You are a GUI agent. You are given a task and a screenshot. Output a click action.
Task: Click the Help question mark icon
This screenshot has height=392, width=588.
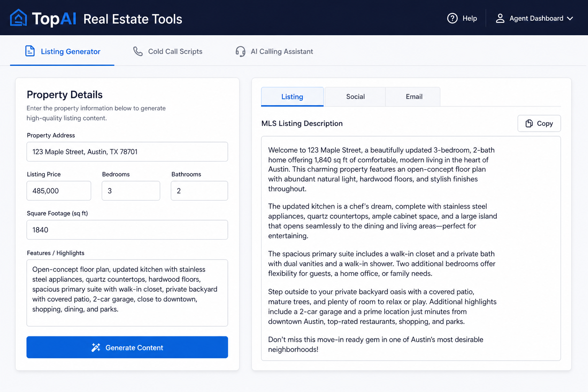452,18
